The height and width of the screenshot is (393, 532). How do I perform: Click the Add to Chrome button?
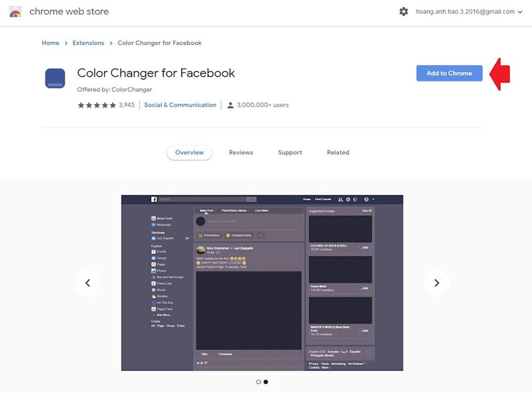coord(449,73)
